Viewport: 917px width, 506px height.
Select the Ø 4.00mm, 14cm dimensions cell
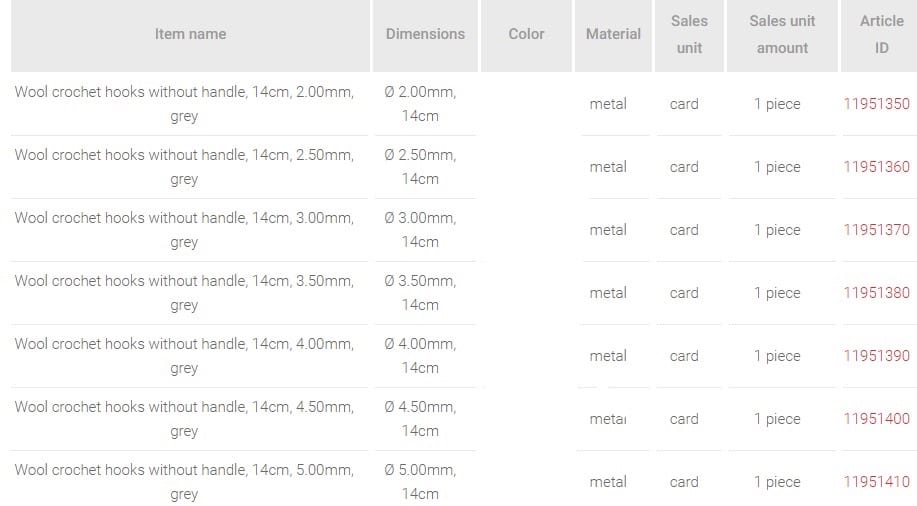[420, 356]
